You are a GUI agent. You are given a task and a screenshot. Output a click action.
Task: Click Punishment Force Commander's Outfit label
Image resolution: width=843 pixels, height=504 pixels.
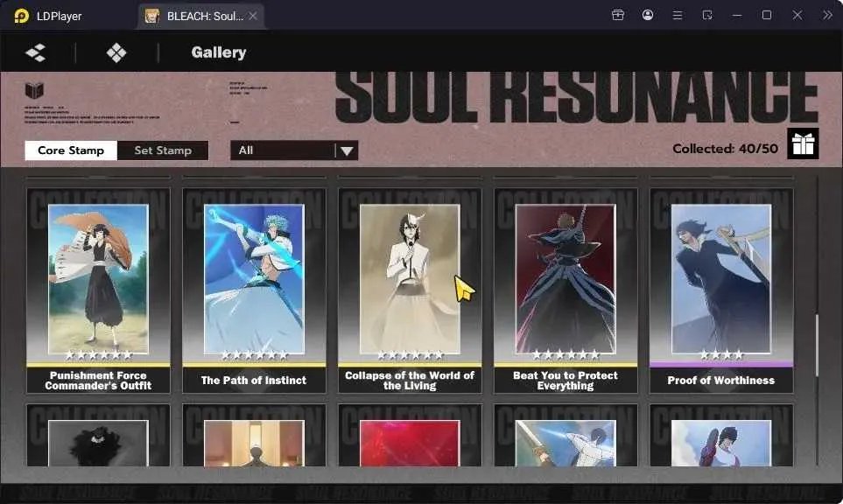tap(98, 381)
